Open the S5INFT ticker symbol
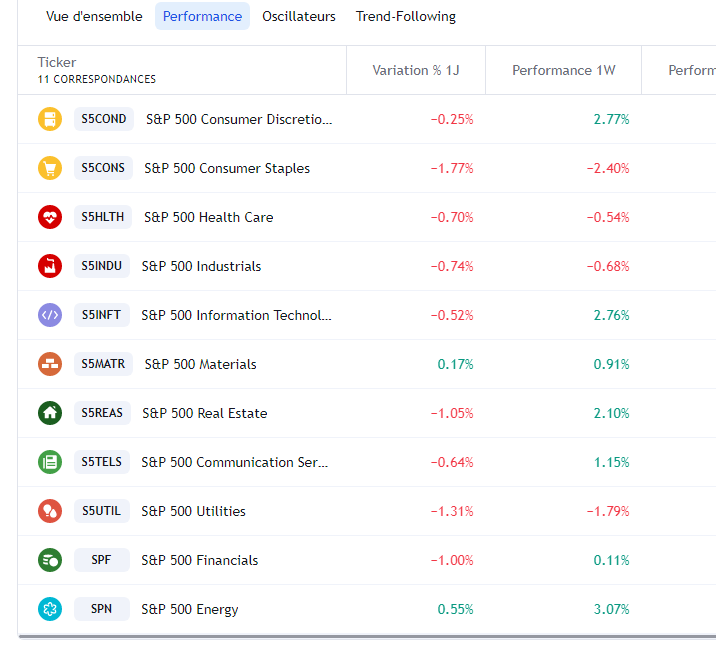 (x=101, y=315)
